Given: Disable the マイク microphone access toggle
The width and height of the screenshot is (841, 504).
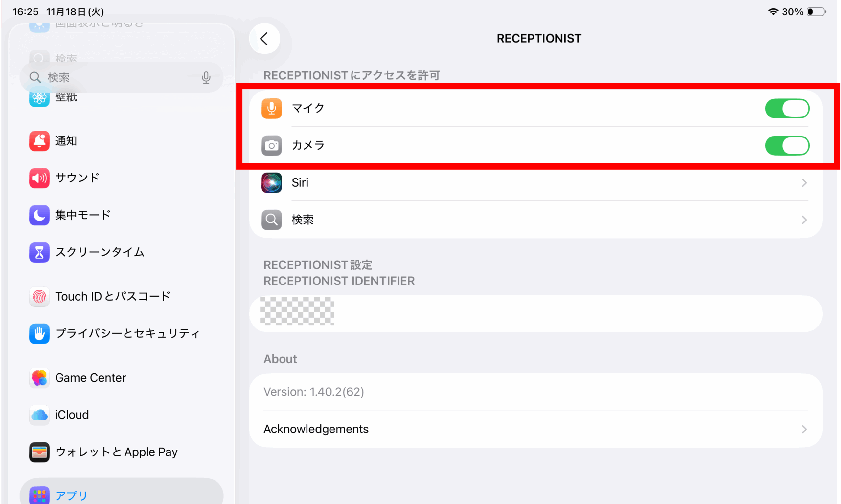Looking at the screenshot, I should pyautogui.click(x=787, y=109).
